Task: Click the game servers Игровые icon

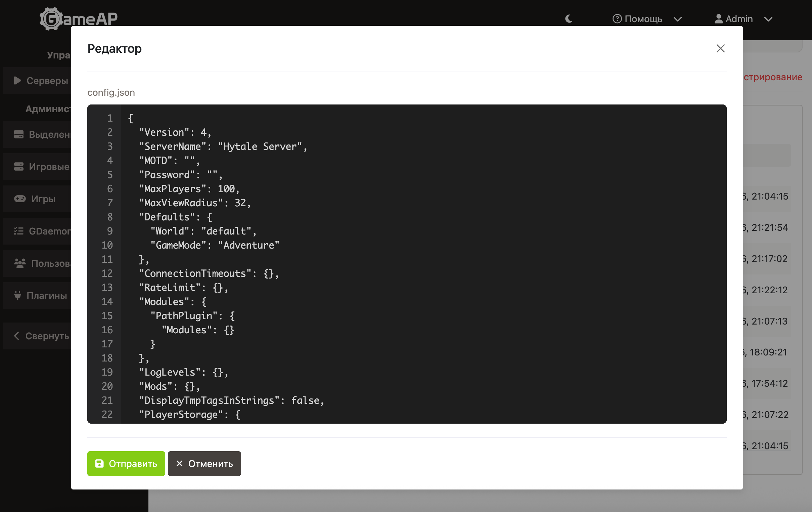Action: [19, 167]
